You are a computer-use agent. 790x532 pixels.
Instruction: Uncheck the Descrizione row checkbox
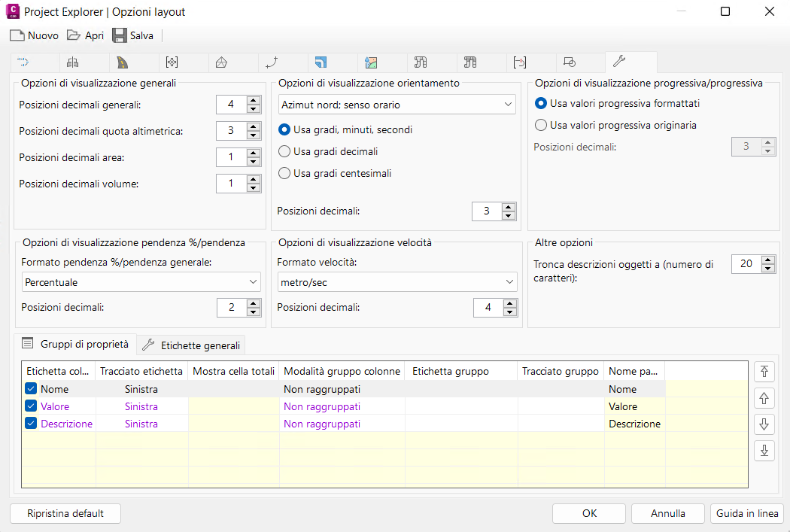[x=31, y=424]
